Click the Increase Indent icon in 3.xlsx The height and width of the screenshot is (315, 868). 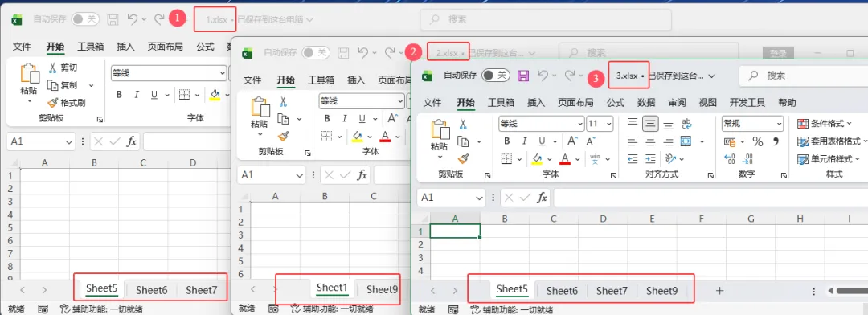point(651,159)
